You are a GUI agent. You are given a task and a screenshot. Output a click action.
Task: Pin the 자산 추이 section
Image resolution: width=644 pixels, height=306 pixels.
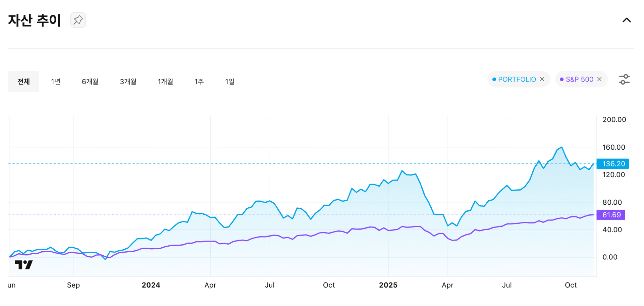78,20
